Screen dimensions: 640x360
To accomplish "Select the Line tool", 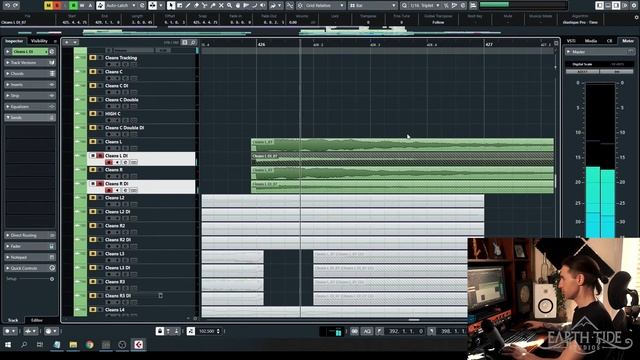I will [x=254, y=5].
